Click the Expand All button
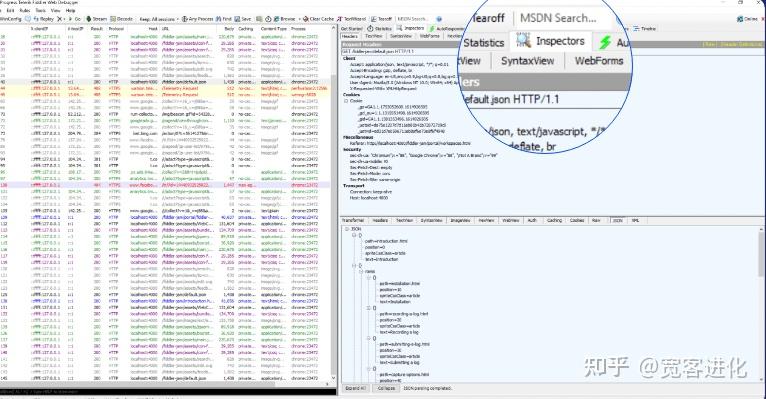 (x=355, y=388)
